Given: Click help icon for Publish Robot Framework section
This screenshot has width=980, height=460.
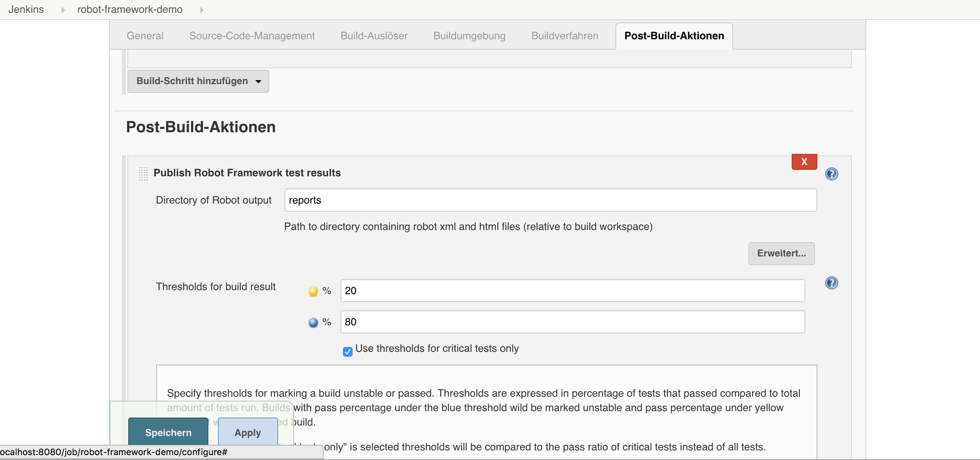Looking at the screenshot, I should [831, 174].
